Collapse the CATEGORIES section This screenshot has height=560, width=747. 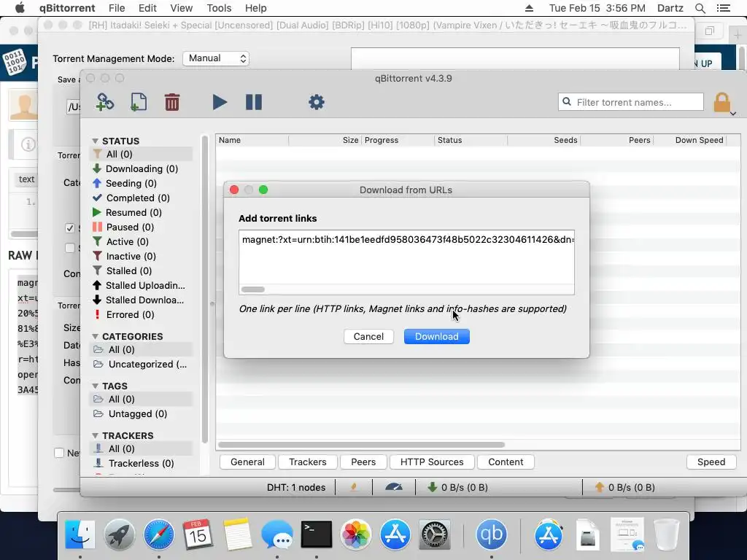pyautogui.click(x=96, y=336)
